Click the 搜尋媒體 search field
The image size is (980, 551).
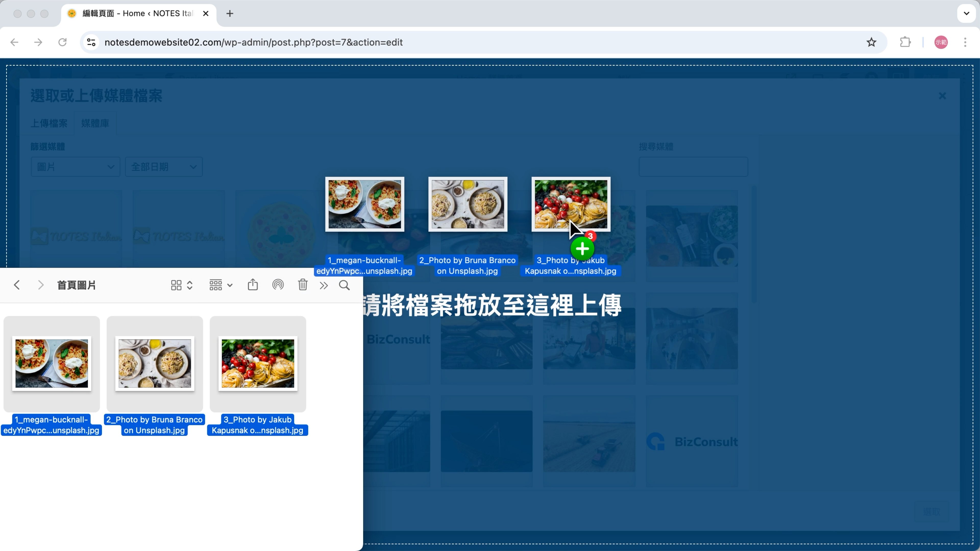click(693, 167)
